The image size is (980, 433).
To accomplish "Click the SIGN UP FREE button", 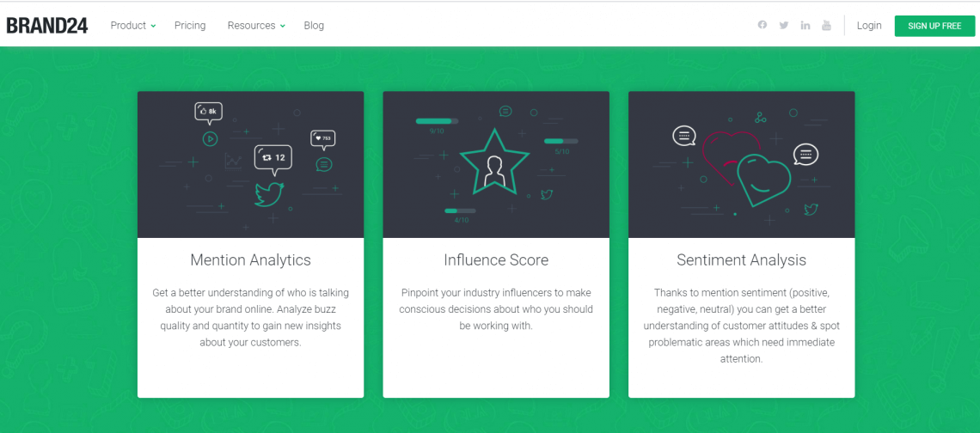I will pyautogui.click(x=934, y=26).
